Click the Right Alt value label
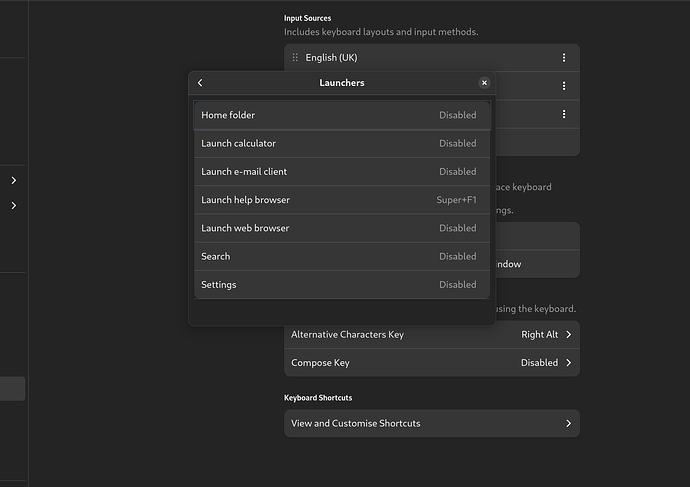The height and width of the screenshot is (487, 690). pos(539,335)
